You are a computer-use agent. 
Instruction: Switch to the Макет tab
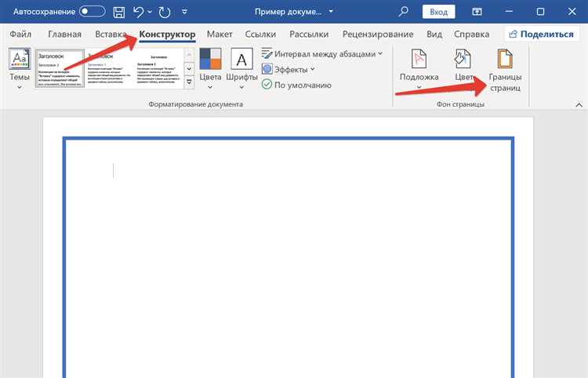(x=220, y=35)
